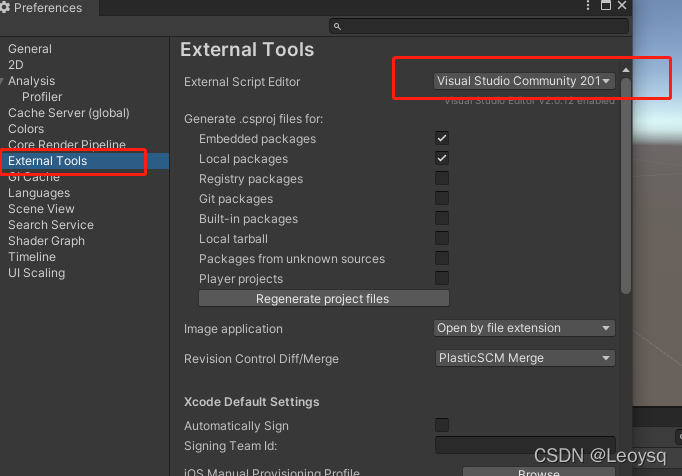Open 2D preferences
Viewport: 682px width, 476px height.
point(16,65)
